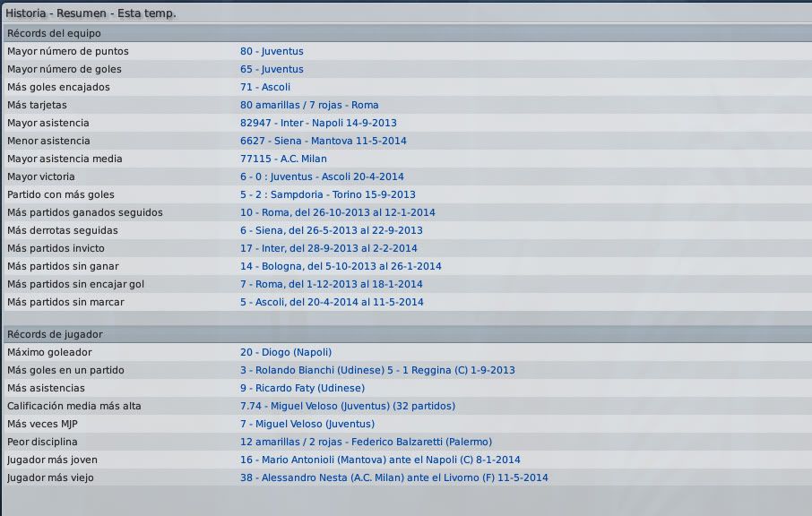Screen dimensions: 812x516
Task: Click the 'Menor asistencia' label
Action: click(x=48, y=141)
